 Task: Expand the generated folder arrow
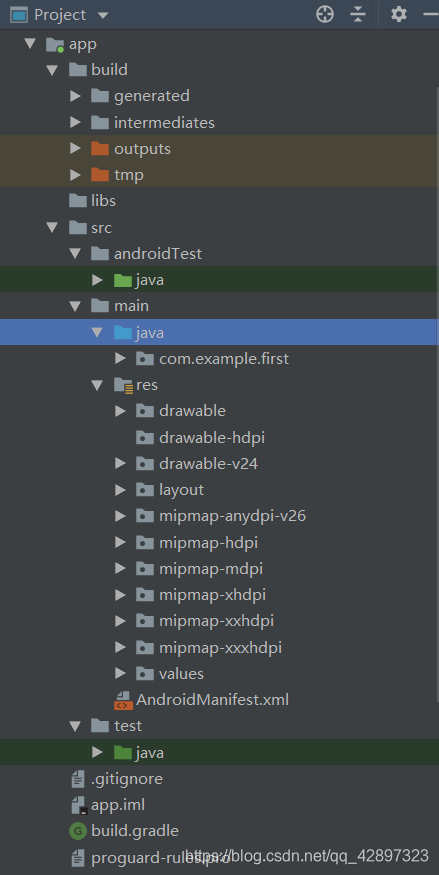[75, 96]
